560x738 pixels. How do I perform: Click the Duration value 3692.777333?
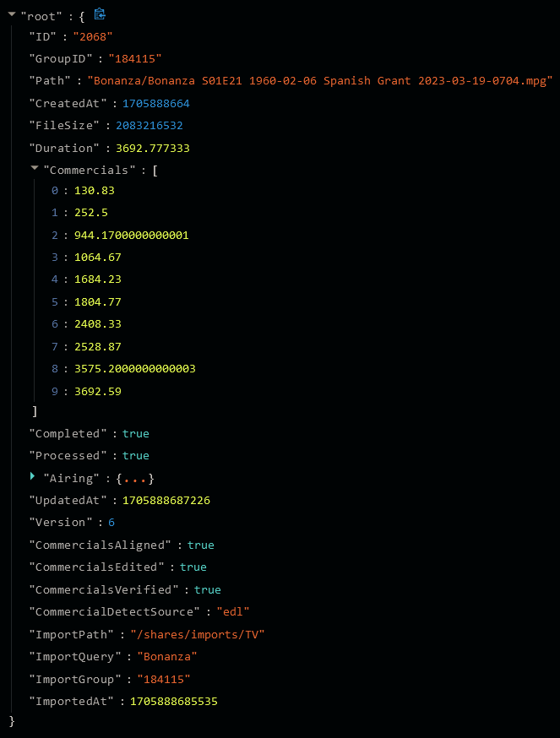152,148
